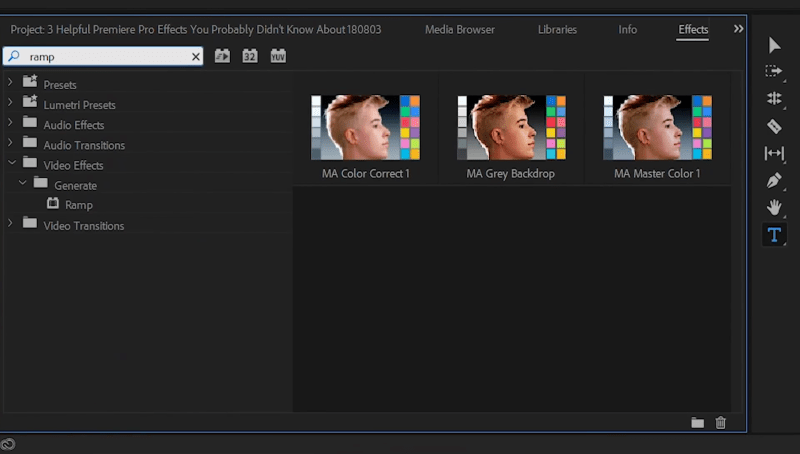The width and height of the screenshot is (800, 454).
Task: Click the Video Effects folder icon
Action: coord(30,162)
